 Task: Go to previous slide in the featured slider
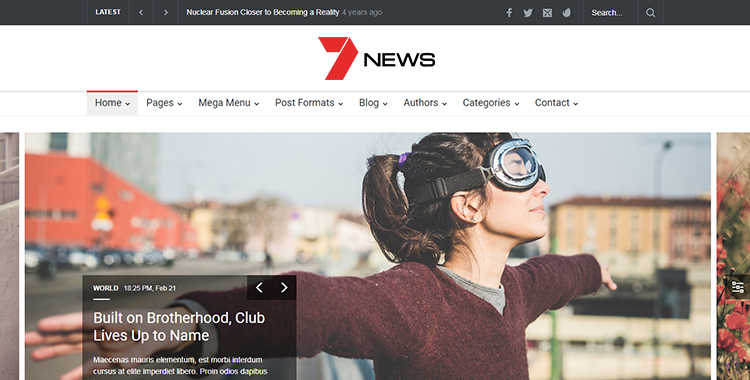pos(259,287)
